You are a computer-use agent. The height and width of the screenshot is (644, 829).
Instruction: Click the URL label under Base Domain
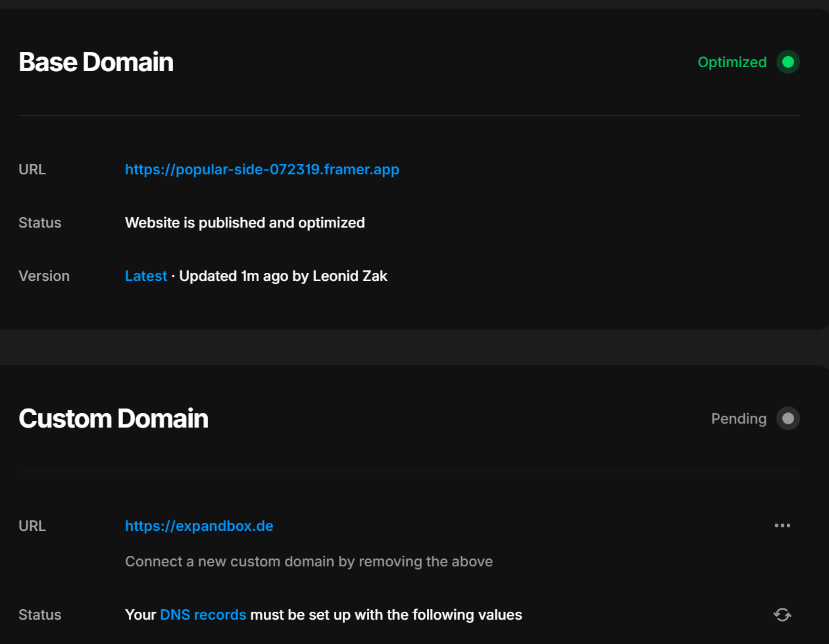[32, 170]
